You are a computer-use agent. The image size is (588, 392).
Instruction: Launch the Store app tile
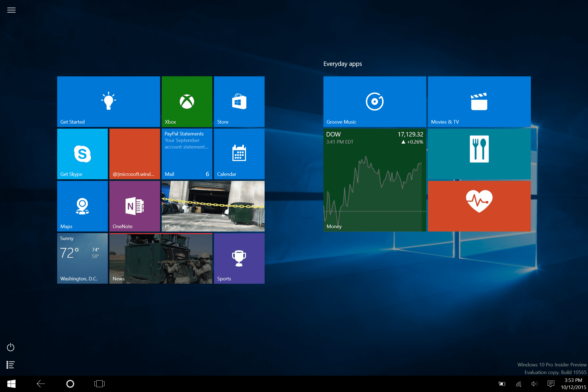[239, 102]
